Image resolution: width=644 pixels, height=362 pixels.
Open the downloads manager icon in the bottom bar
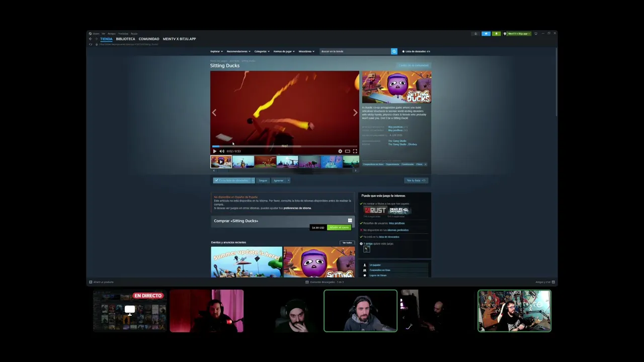click(307, 282)
